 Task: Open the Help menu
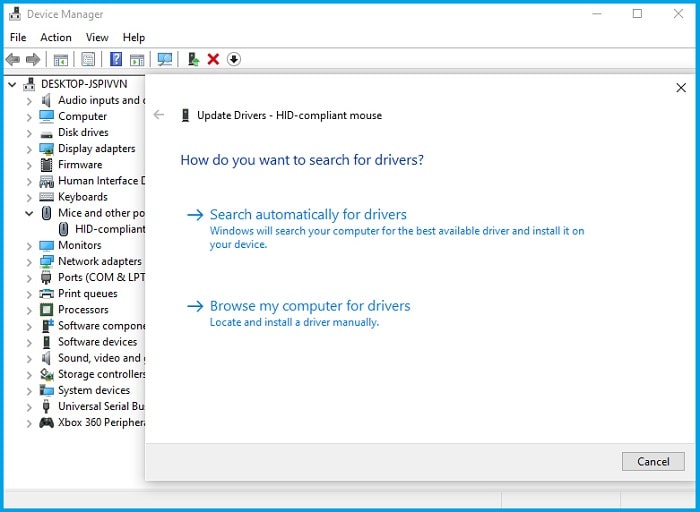point(133,37)
